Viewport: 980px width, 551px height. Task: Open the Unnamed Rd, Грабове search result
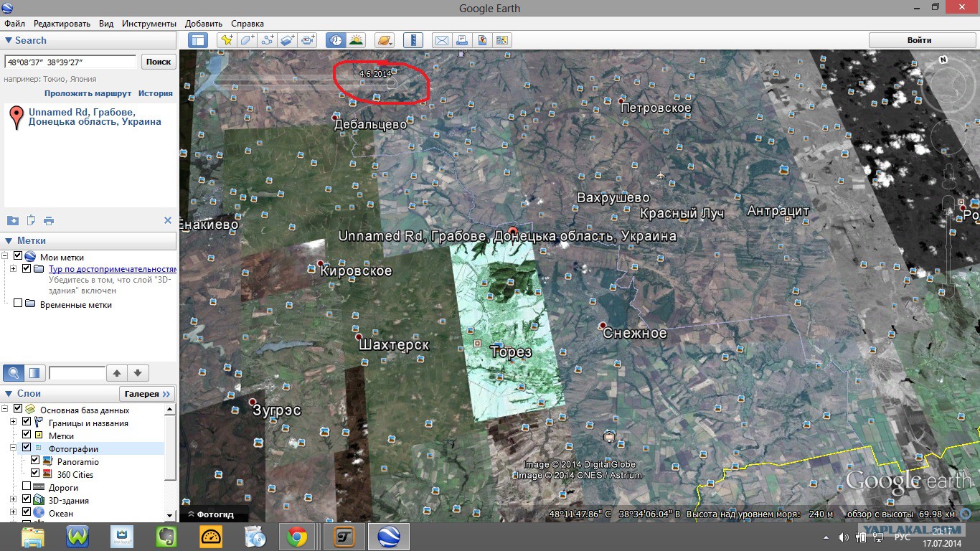click(x=95, y=117)
